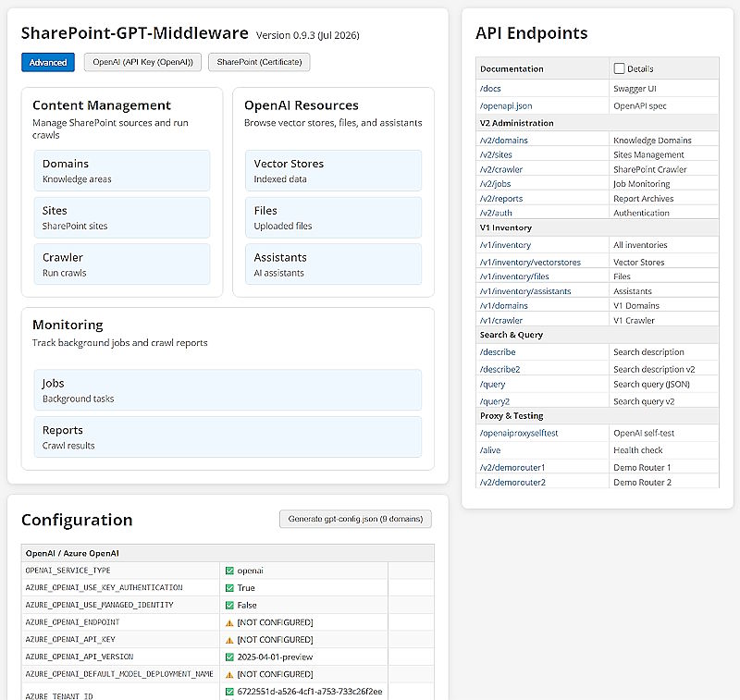Image resolution: width=740 pixels, height=700 pixels.
Task: Click check icon beside 2025-04-01-preview
Action: pos(229,657)
